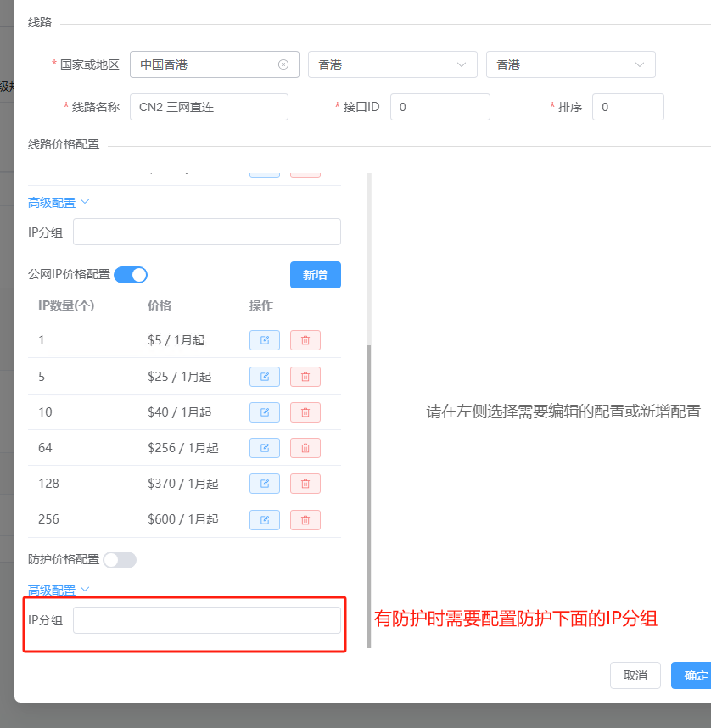Delete the 128 IP price row

point(305,484)
